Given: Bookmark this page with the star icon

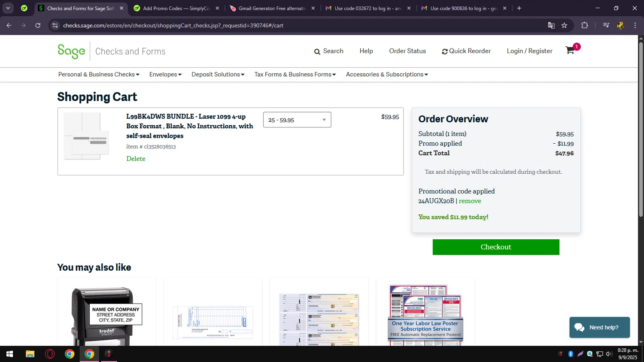Looking at the screenshot, I should point(564,25).
